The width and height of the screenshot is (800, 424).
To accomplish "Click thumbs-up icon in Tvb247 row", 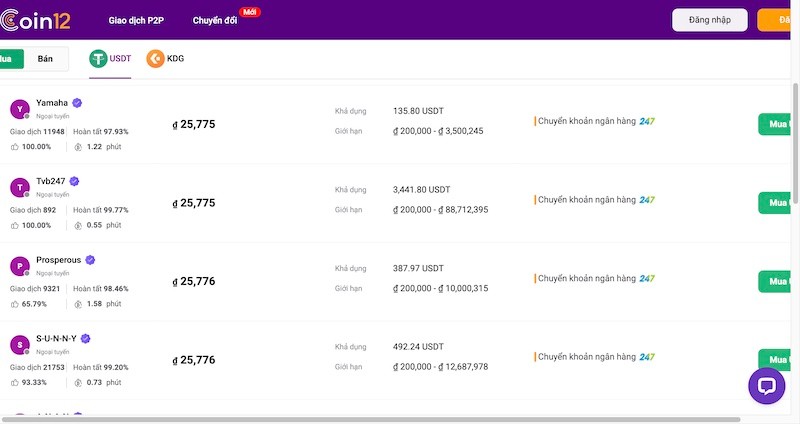I will click(15, 226).
